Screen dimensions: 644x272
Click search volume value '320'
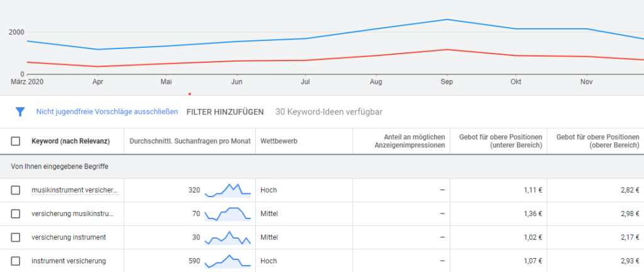[x=194, y=190]
